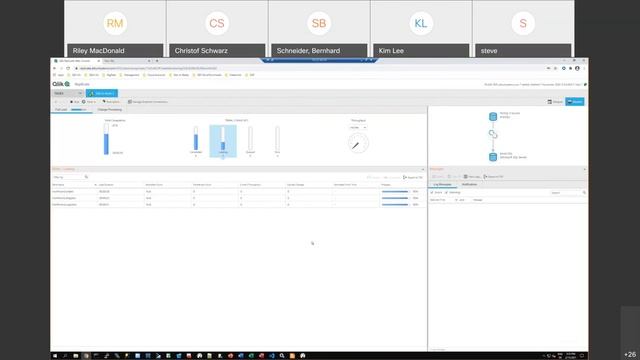Click the first row's progress bar
640x360 pixels.
395,191
